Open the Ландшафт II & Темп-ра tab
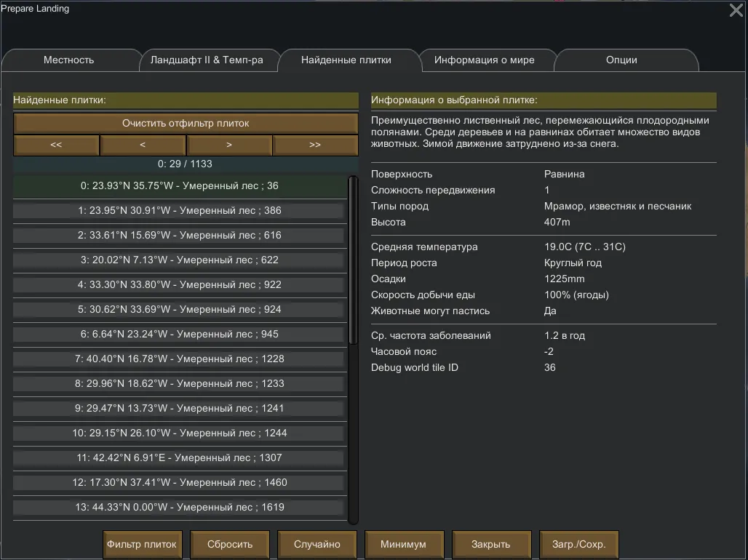The height and width of the screenshot is (560, 748). tap(207, 60)
